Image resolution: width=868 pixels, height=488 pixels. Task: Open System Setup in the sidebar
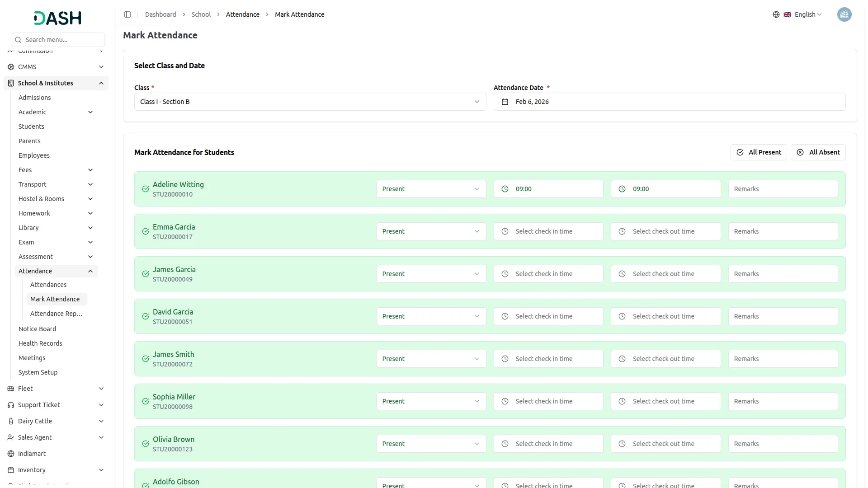[x=38, y=372]
